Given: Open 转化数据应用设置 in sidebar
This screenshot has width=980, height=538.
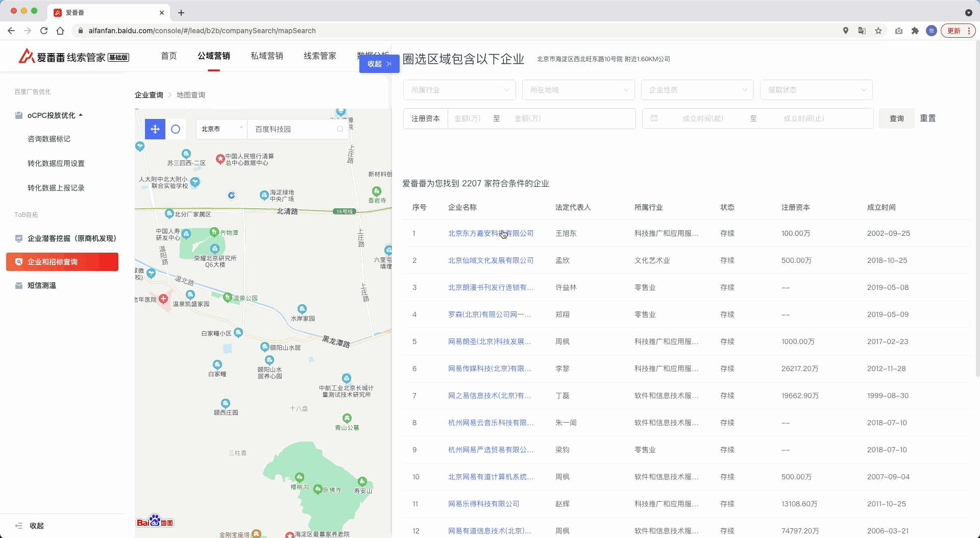Looking at the screenshot, I should [56, 163].
